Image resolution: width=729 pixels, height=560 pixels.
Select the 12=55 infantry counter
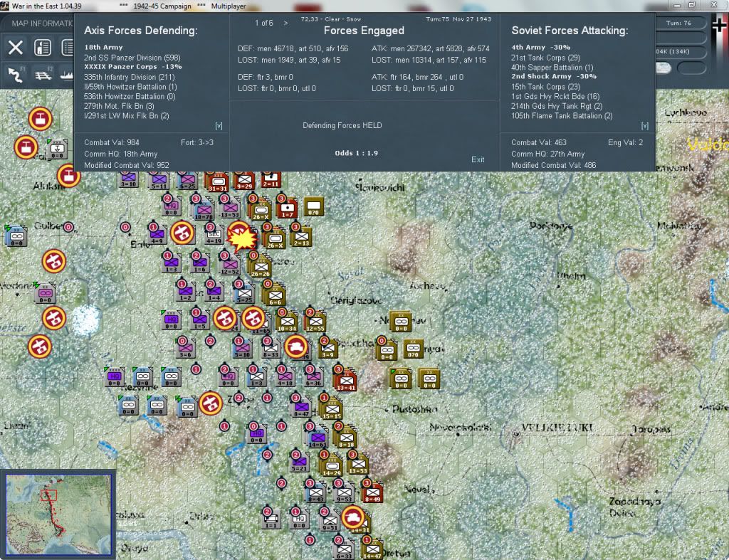pyautogui.click(x=315, y=322)
